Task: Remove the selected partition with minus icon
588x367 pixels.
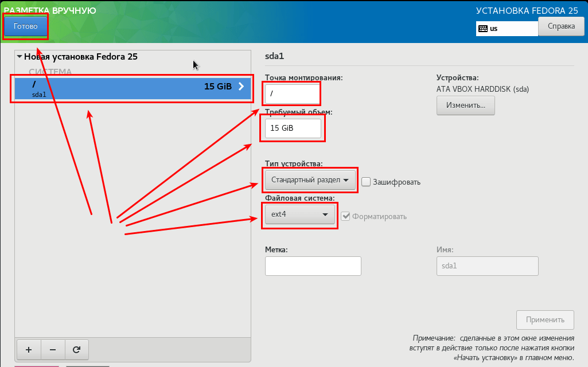Action: [53, 350]
